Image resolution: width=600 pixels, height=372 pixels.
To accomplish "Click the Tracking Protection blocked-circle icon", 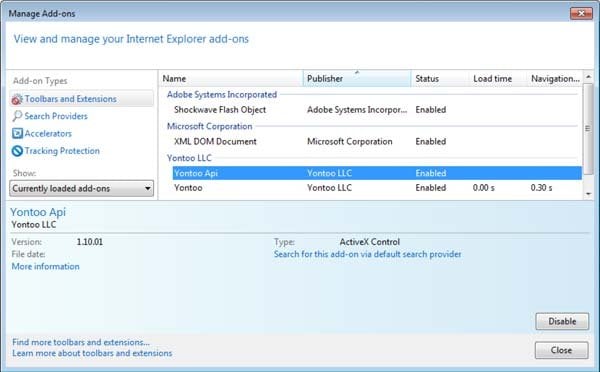I will tap(17, 151).
